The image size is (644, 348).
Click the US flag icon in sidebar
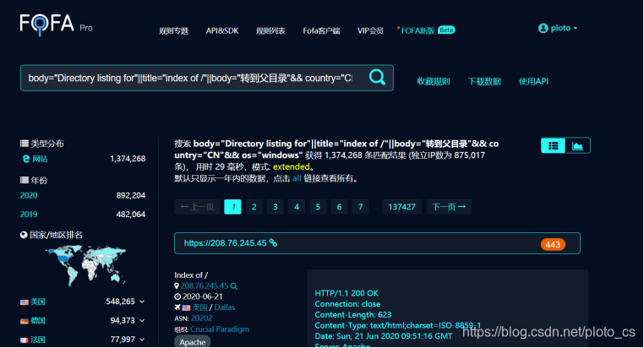[25, 302]
